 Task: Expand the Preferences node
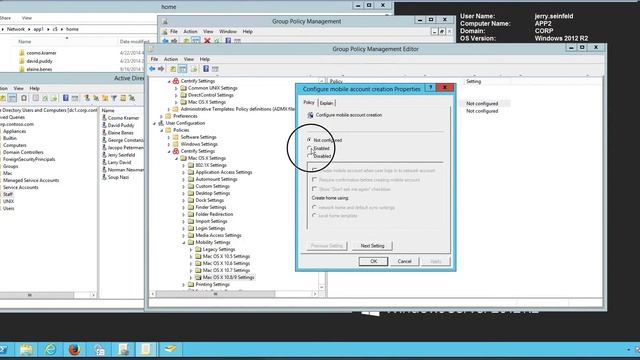[162, 116]
